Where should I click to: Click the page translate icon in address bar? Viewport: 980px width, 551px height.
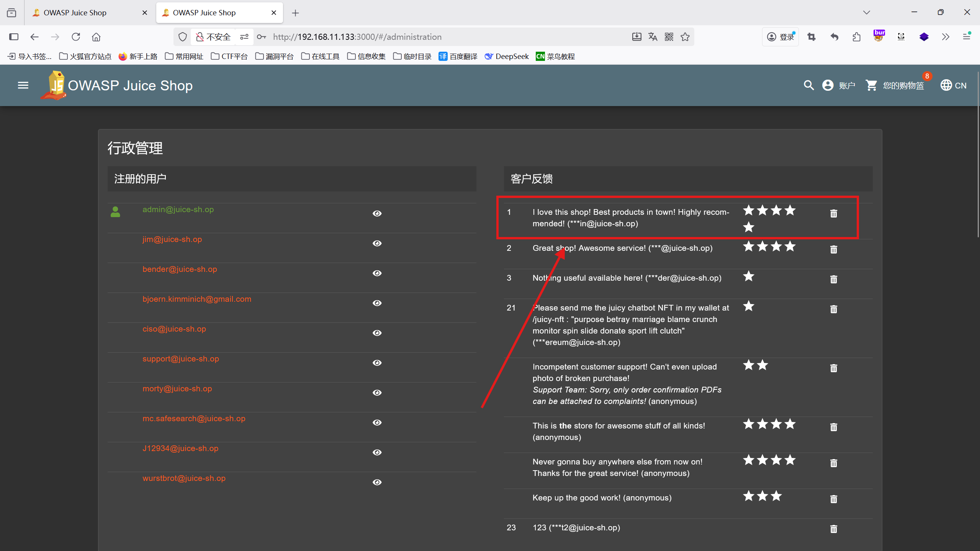pyautogui.click(x=653, y=37)
